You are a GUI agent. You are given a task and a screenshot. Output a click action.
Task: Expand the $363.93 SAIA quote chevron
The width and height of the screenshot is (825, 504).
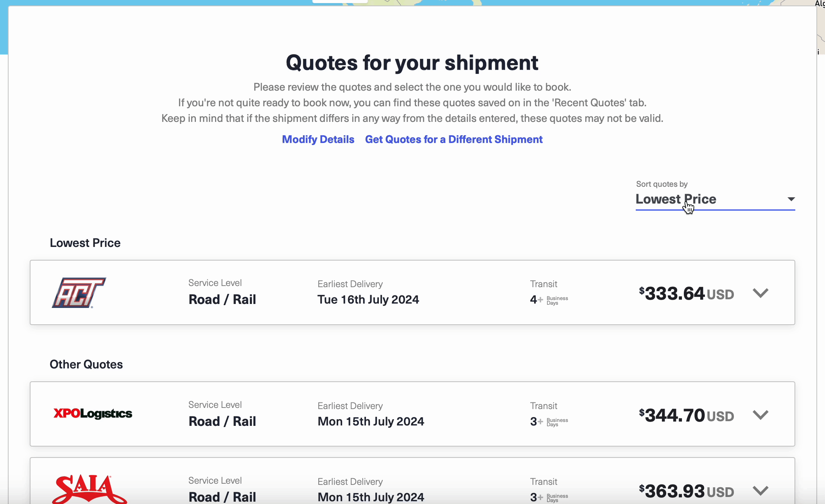760,490
